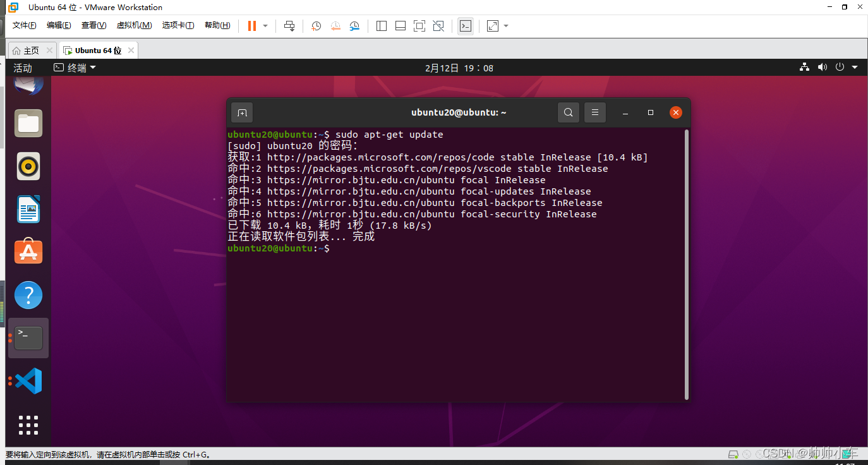The height and width of the screenshot is (465, 868).
Task: Toggle the console view icon in VMware toolbar
Action: coord(466,26)
